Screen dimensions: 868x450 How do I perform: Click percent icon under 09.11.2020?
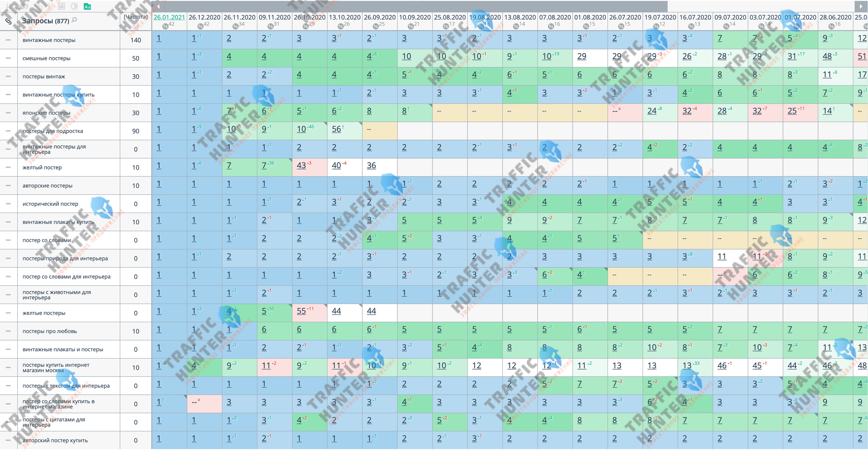pyautogui.click(x=270, y=26)
